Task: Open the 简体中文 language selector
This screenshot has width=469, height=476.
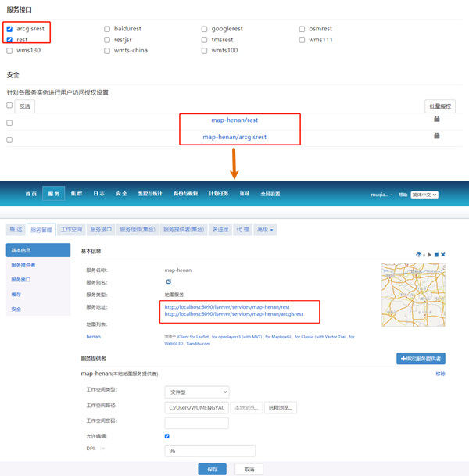Action: (424, 195)
